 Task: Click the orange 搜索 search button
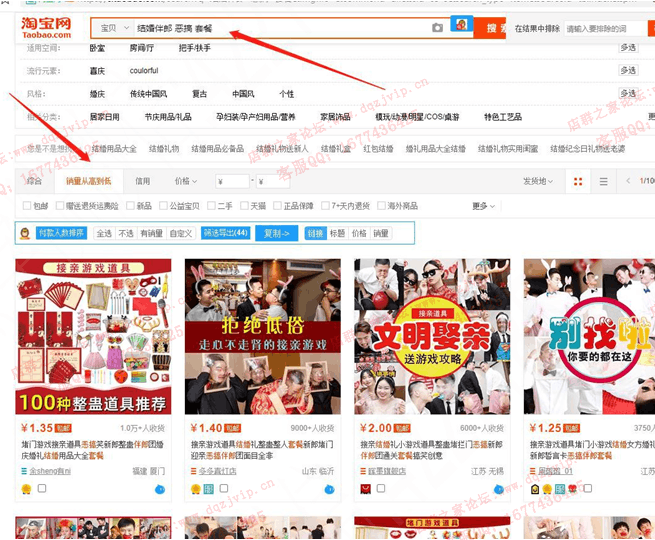pyautogui.click(x=490, y=28)
